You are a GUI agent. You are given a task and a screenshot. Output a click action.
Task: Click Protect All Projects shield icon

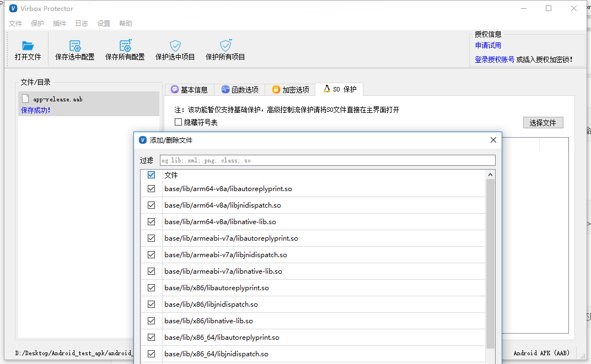[225, 46]
